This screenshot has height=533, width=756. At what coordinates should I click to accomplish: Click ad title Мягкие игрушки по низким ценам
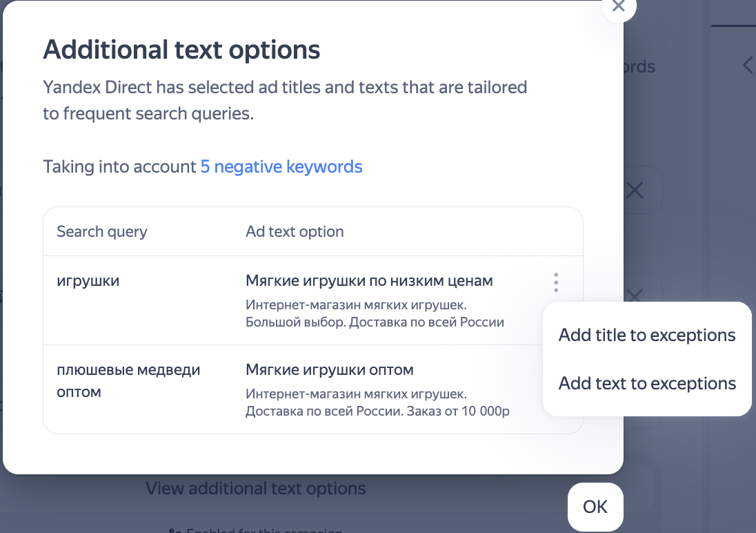[369, 281]
